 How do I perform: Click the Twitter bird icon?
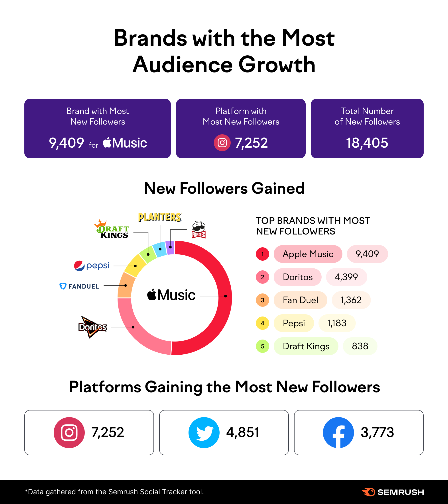[204, 432]
